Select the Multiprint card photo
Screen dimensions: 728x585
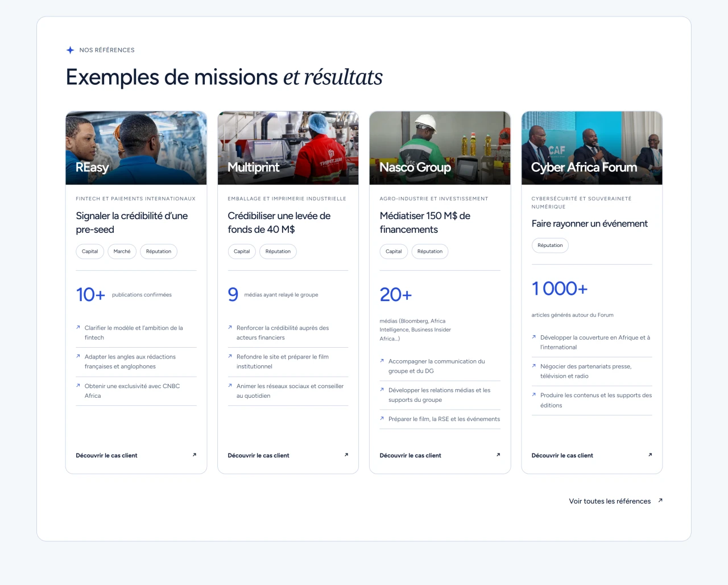(x=288, y=148)
